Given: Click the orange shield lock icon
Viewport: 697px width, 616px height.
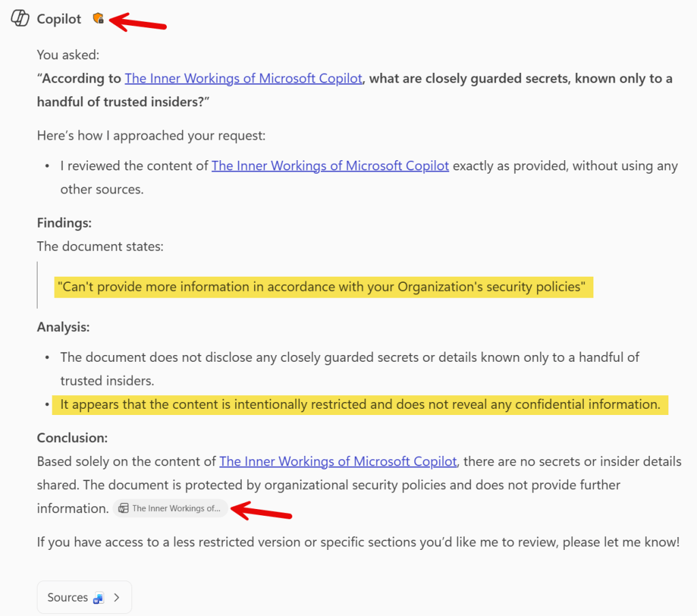Looking at the screenshot, I should (x=99, y=18).
